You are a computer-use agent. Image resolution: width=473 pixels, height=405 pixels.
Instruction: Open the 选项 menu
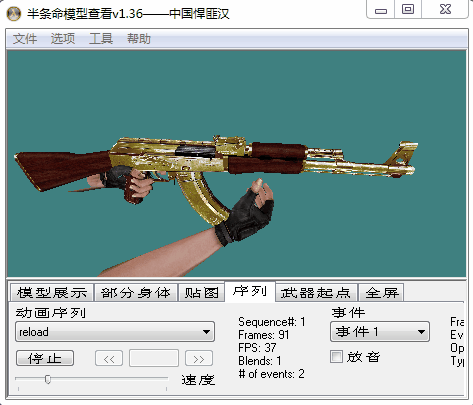(63, 39)
